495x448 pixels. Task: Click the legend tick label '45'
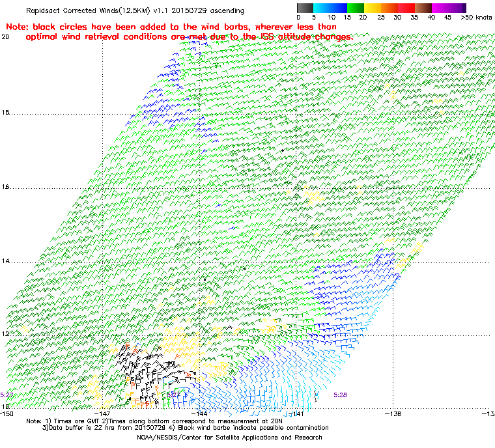coord(447,18)
